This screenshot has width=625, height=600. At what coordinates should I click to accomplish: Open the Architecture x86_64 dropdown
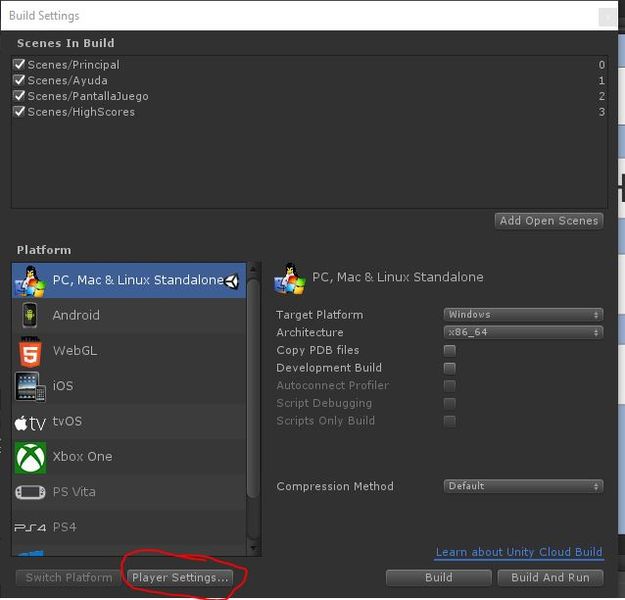[x=523, y=332]
